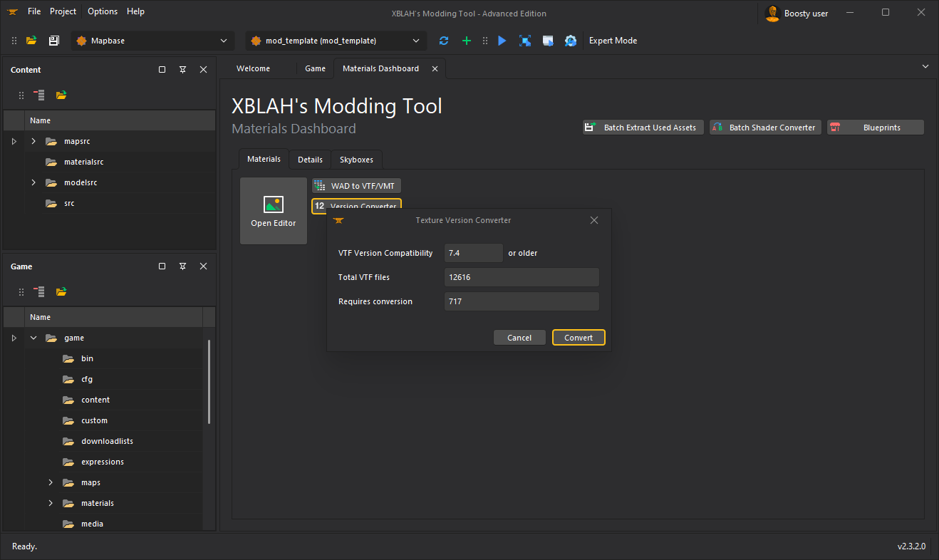
Task: Click the fullscreen run icon in the toolbar
Action: coord(525,41)
